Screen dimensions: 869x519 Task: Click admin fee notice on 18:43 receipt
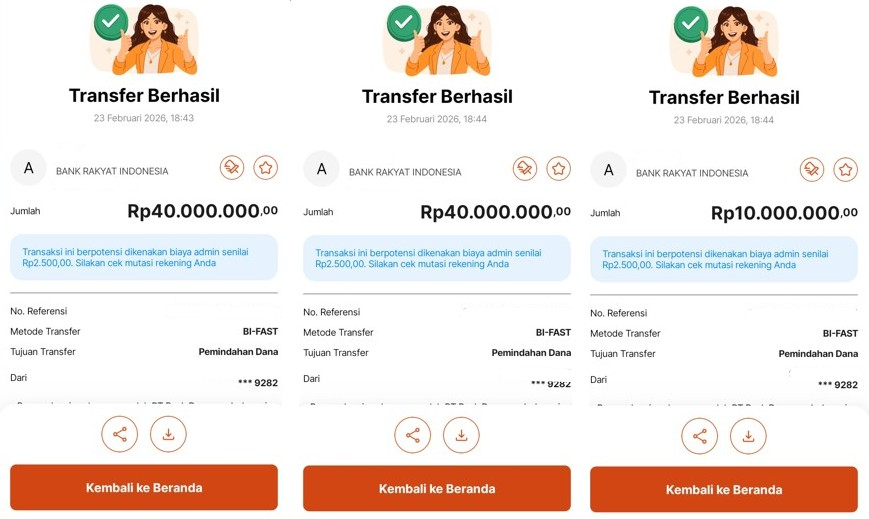click(144, 257)
